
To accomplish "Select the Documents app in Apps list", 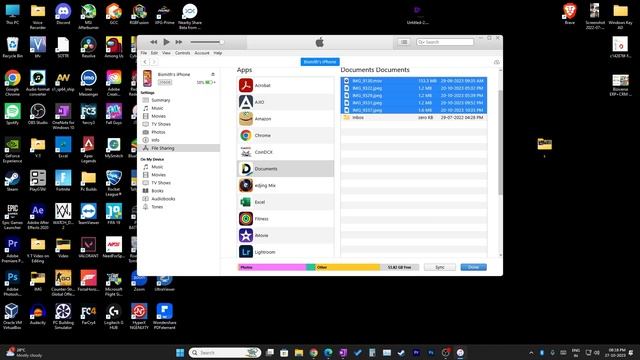I will 285,169.
